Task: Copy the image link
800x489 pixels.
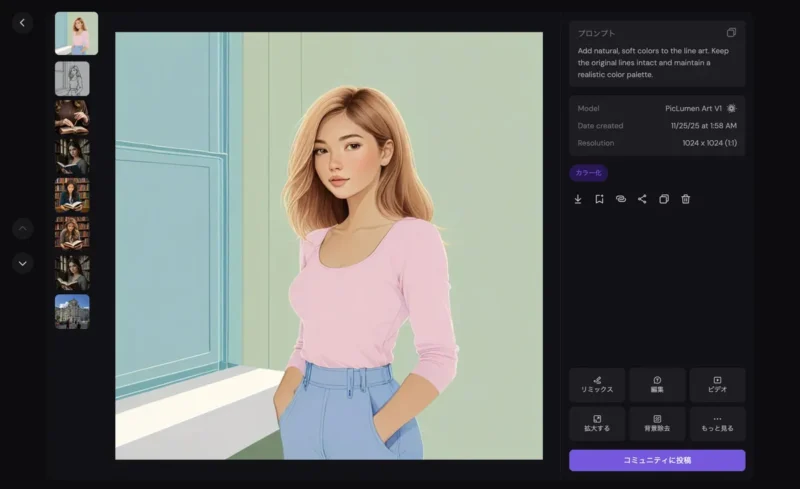Action: [x=620, y=199]
